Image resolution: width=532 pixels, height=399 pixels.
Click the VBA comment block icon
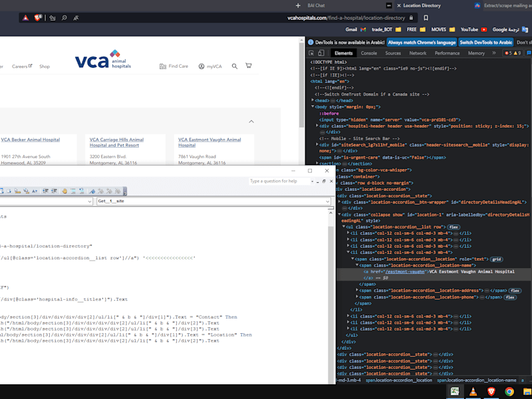tap(73, 191)
